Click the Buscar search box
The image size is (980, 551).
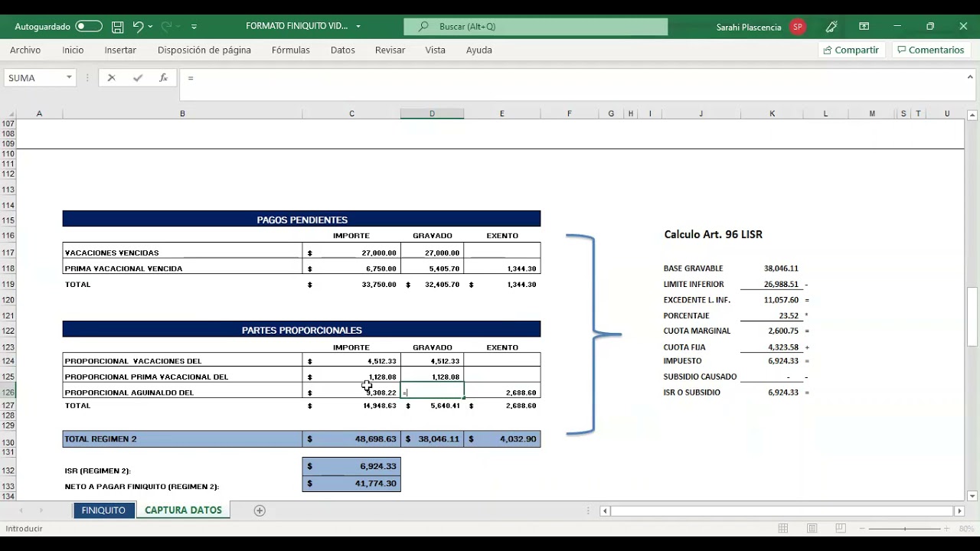click(536, 27)
